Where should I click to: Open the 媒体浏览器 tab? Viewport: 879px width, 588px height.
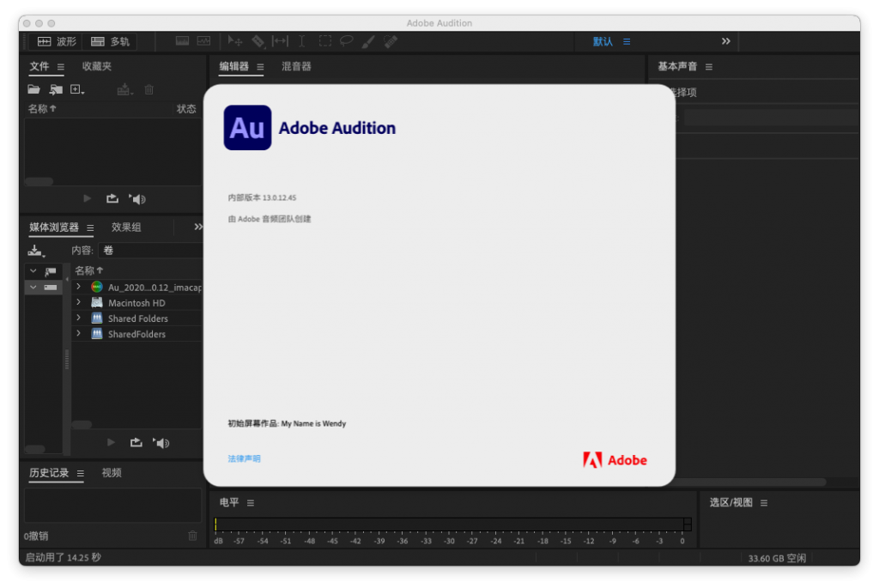click(54, 227)
